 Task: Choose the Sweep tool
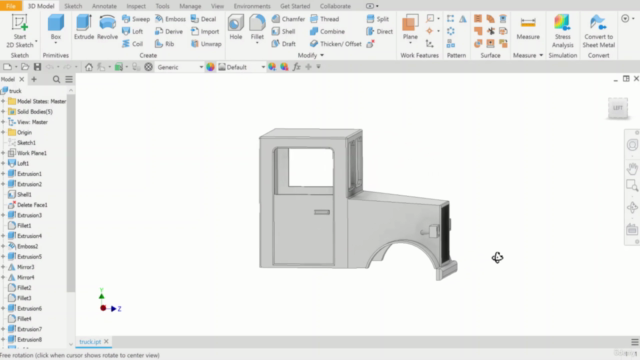pos(136,19)
